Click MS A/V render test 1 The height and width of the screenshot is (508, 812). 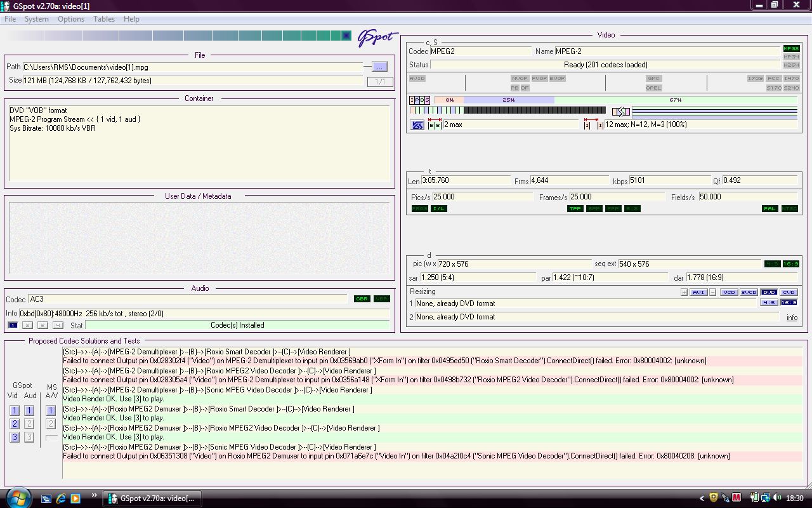click(51, 411)
